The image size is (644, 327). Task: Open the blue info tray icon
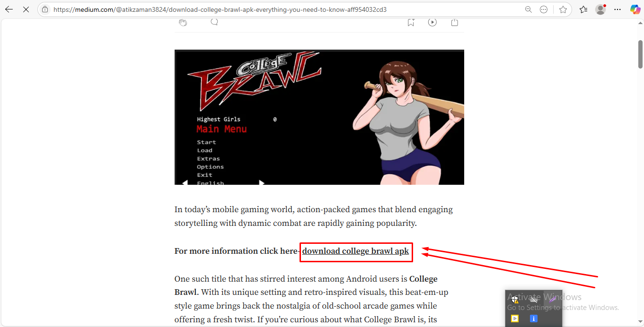pyautogui.click(x=534, y=318)
